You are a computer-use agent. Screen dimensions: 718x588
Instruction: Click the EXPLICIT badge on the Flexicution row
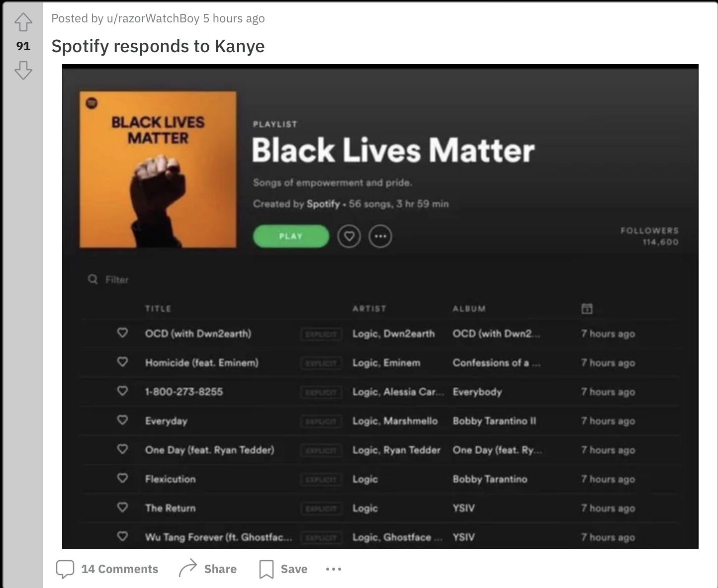(x=321, y=480)
